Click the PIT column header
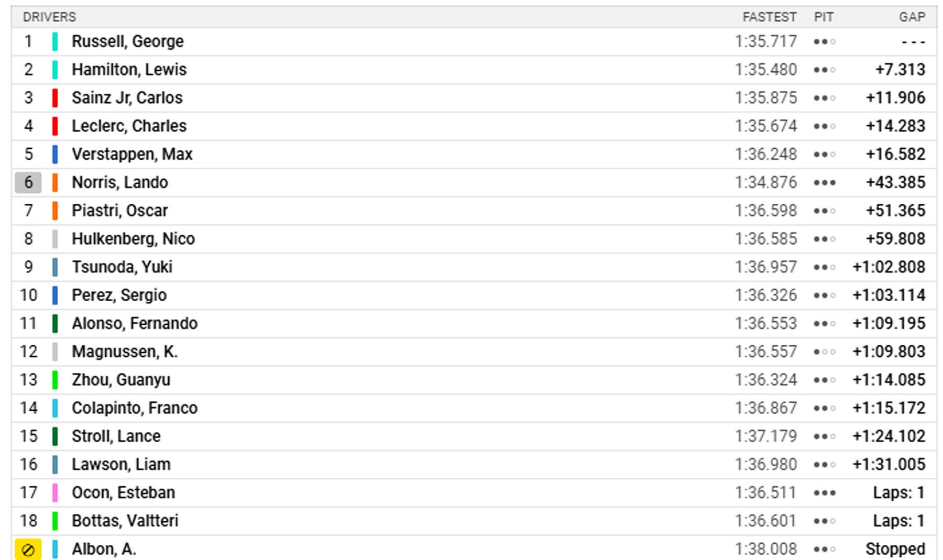Image resolution: width=943 pixels, height=560 pixels. click(x=824, y=17)
